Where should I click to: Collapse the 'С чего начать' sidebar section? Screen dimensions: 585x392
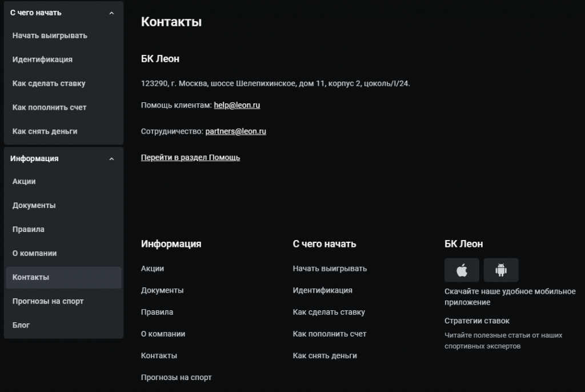[111, 13]
